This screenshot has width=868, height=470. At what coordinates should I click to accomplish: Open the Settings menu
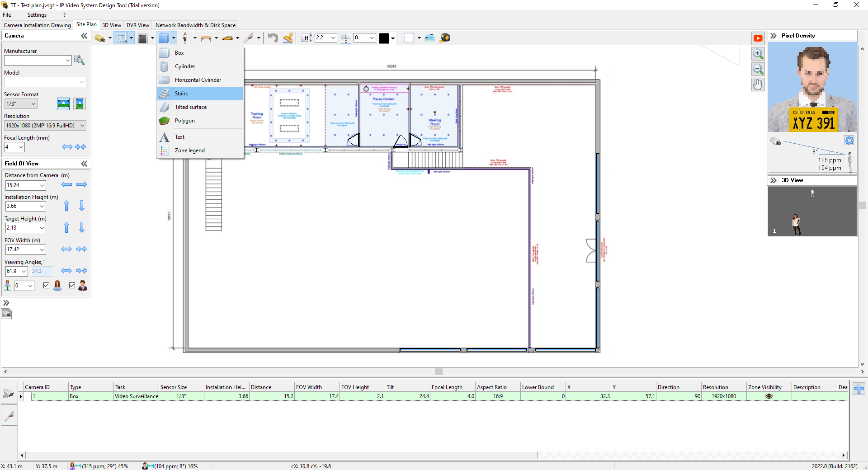tap(37, 15)
